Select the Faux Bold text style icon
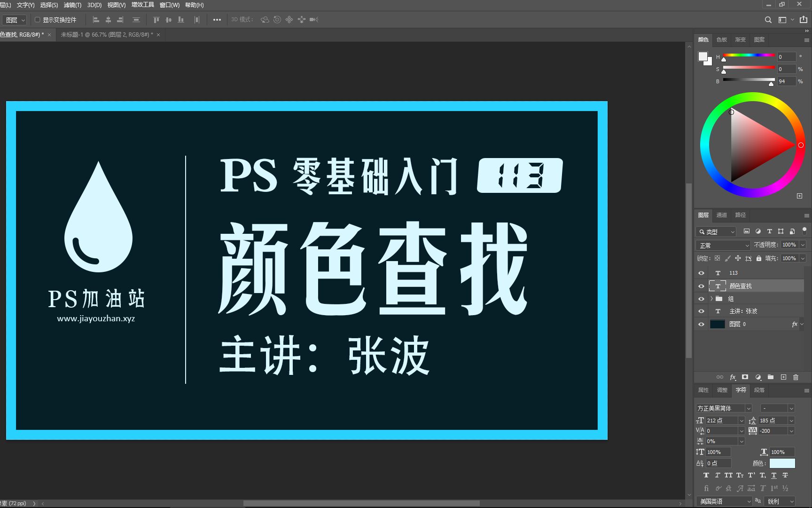Screen dimensions: 812x508 [x=706, y=475]
